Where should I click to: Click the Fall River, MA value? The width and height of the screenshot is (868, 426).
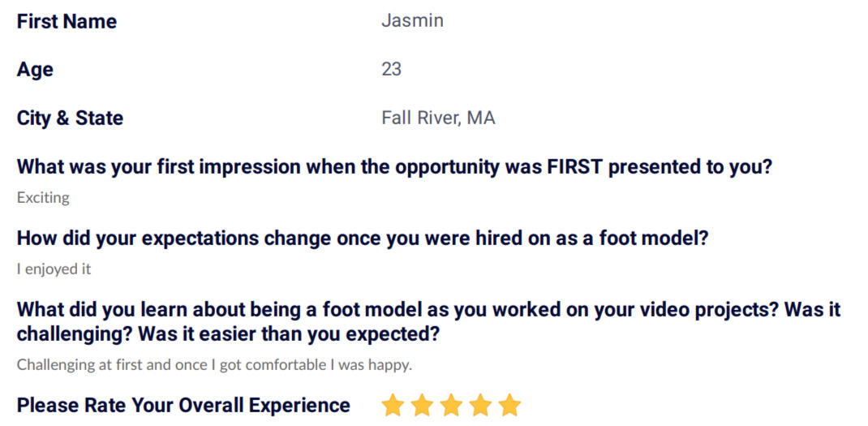(x=438, y=118)
